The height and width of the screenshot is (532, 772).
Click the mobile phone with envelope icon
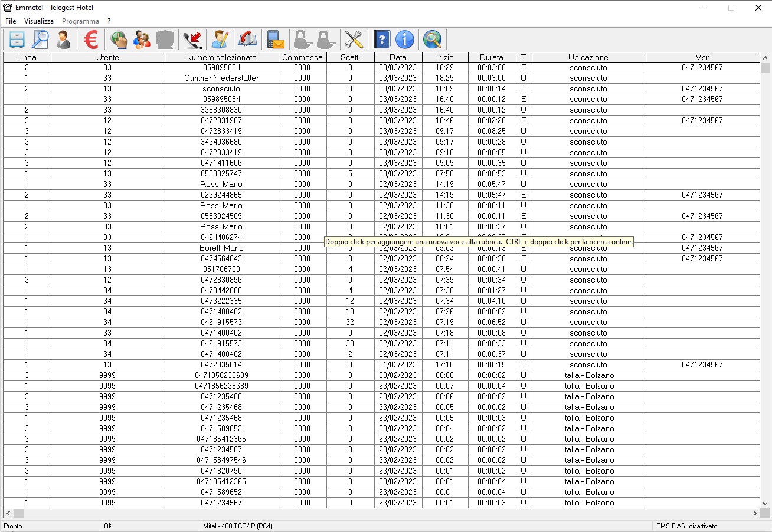click(275, 40)
